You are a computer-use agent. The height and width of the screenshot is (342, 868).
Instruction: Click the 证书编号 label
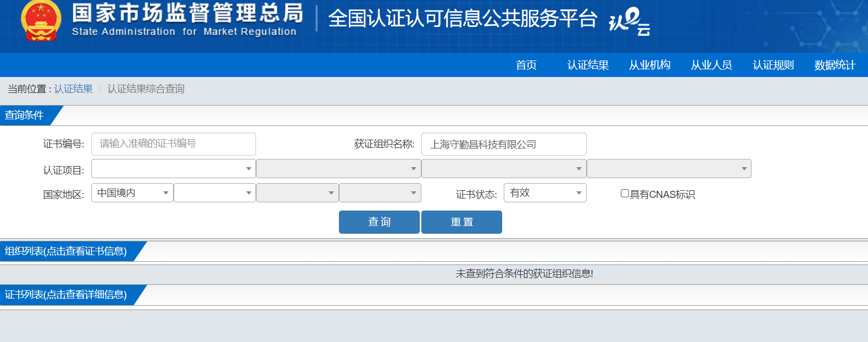(64, 144)
